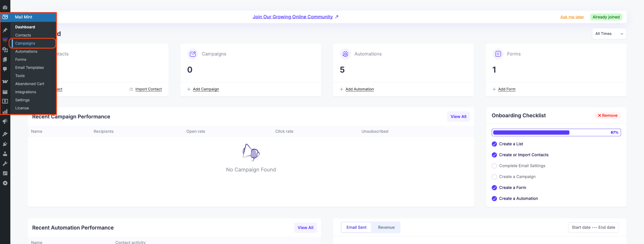Click the Automations card gear icon
The image size is (644, 244).
pos(345,54)
